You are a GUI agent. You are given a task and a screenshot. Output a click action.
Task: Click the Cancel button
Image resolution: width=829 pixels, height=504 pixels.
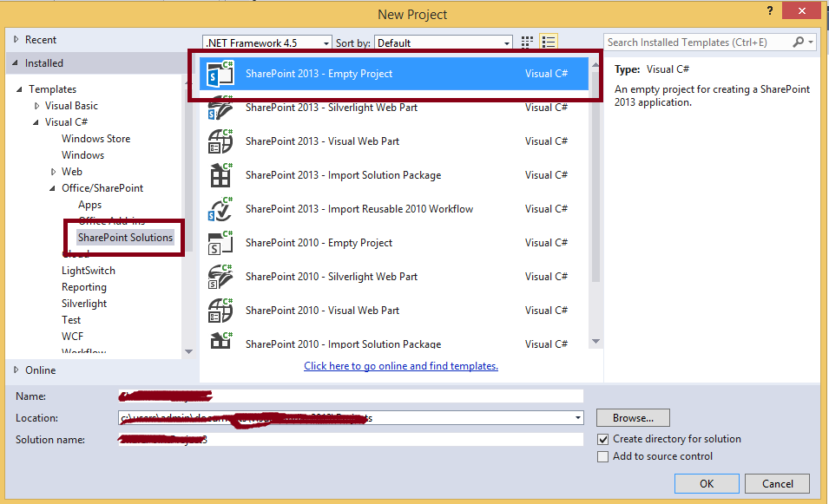tap(777, 483)
